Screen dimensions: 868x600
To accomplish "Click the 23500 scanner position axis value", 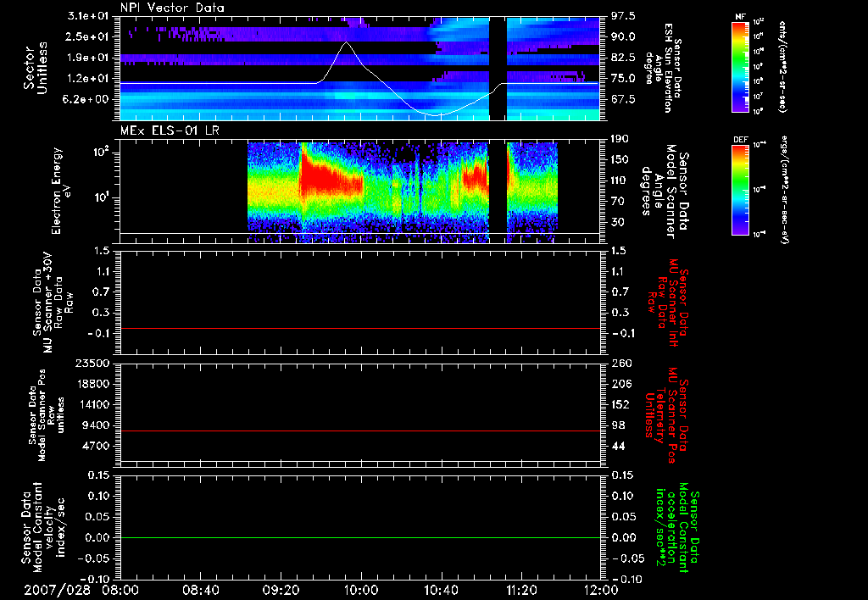I will point(92,363).
